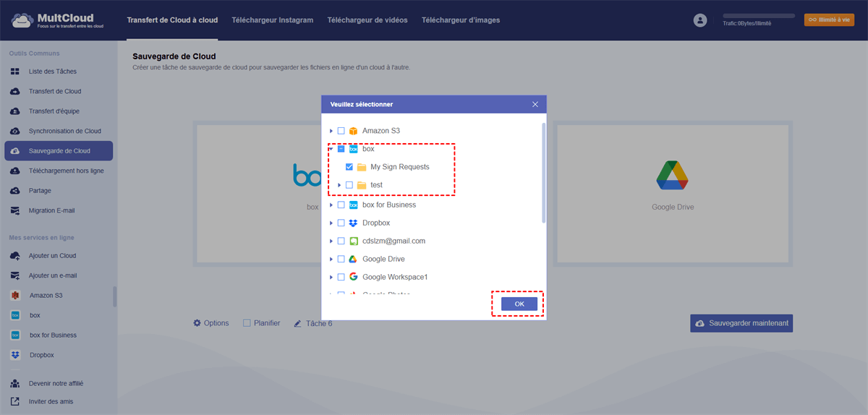Click the Ajouter un e-mail icon
This screenshot has width=868, height=415.
pyautogui.click(x=15, y=275)
